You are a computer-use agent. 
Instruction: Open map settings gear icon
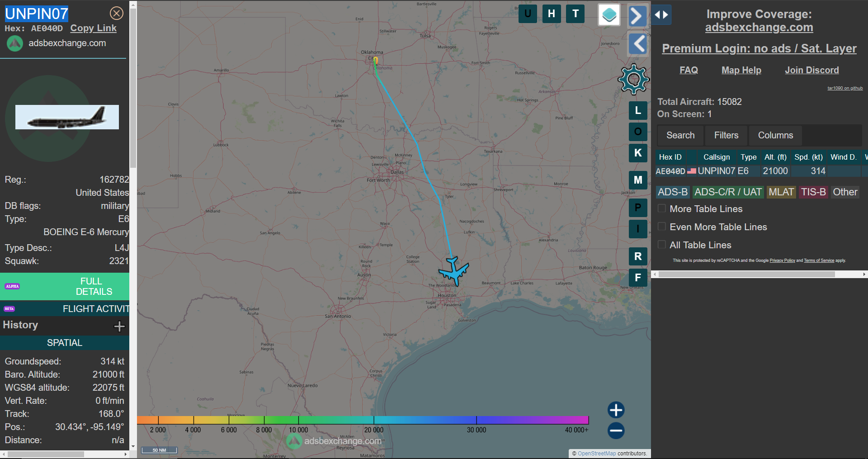(633, 79)
